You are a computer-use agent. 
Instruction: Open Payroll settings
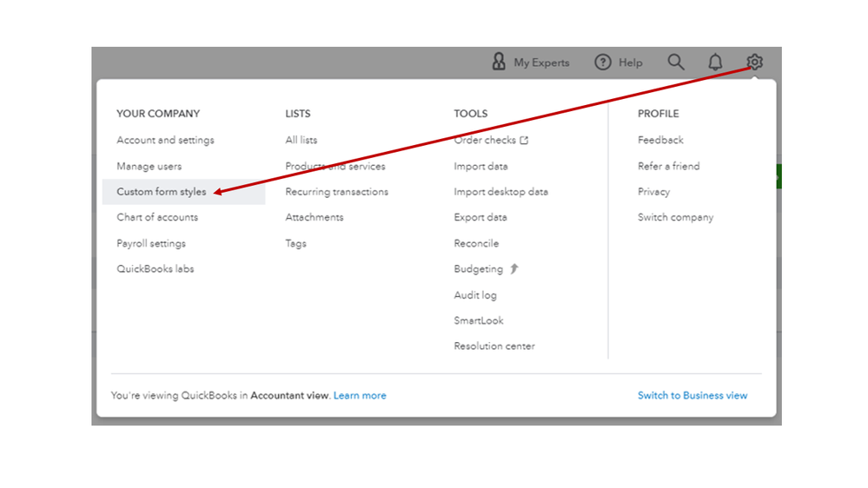point(151,243)
